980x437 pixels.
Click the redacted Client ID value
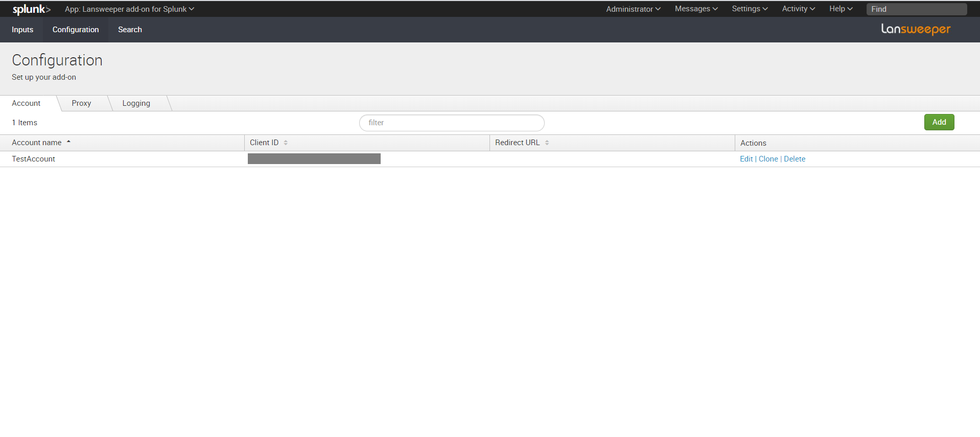(x=314, y=159)
